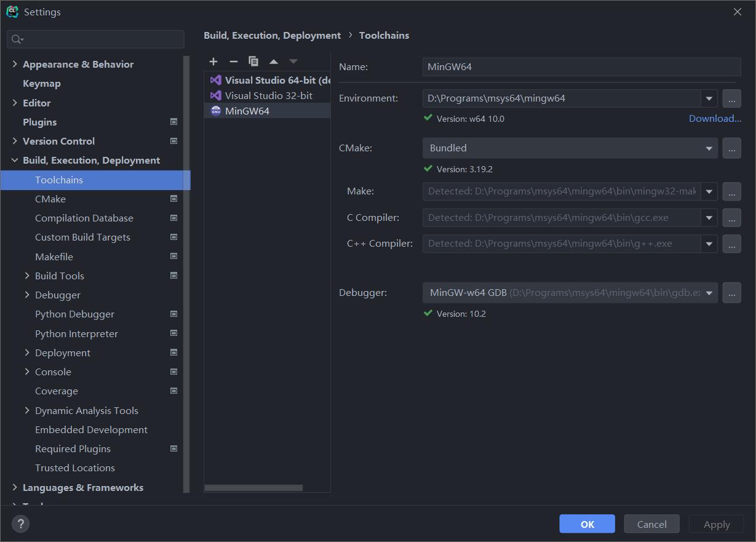Click project-level icon next to Version Control
756x542 pixels.
(x=174, y=141)
